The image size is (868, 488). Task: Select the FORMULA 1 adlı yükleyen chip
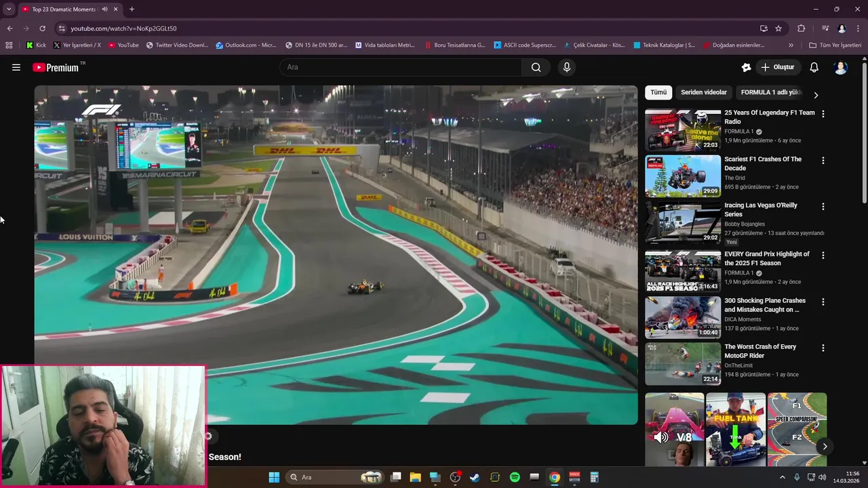coord(771,92)
